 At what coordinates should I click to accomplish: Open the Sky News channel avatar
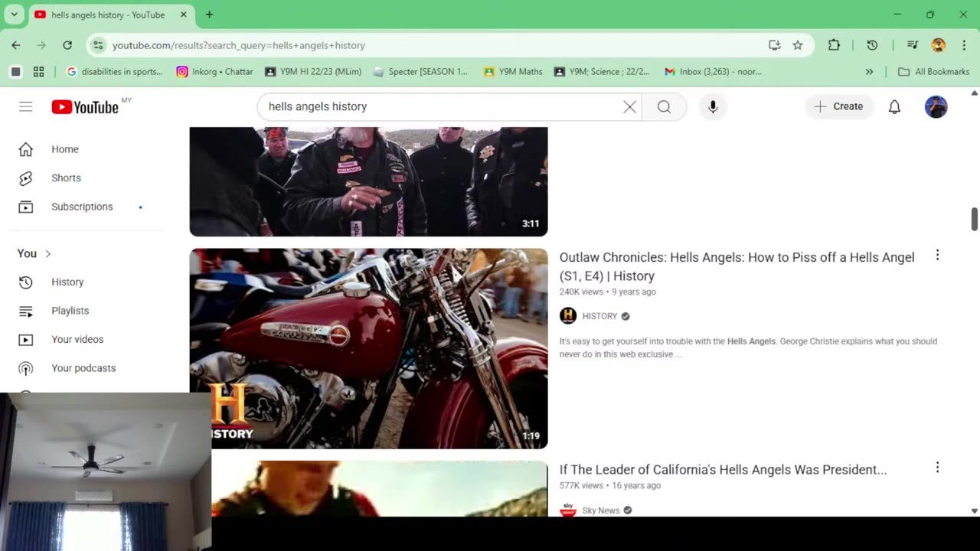tap(568, 510)
